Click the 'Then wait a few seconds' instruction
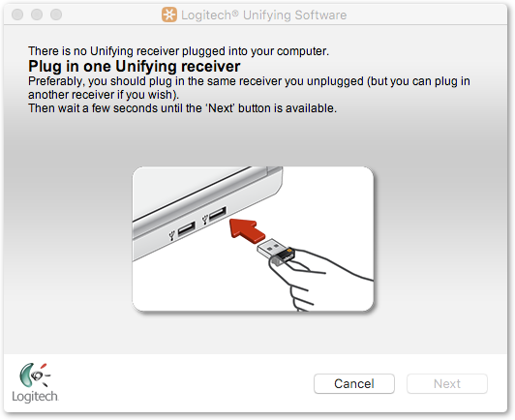Viewport: 515px width, 420px height. coord(182,108)
